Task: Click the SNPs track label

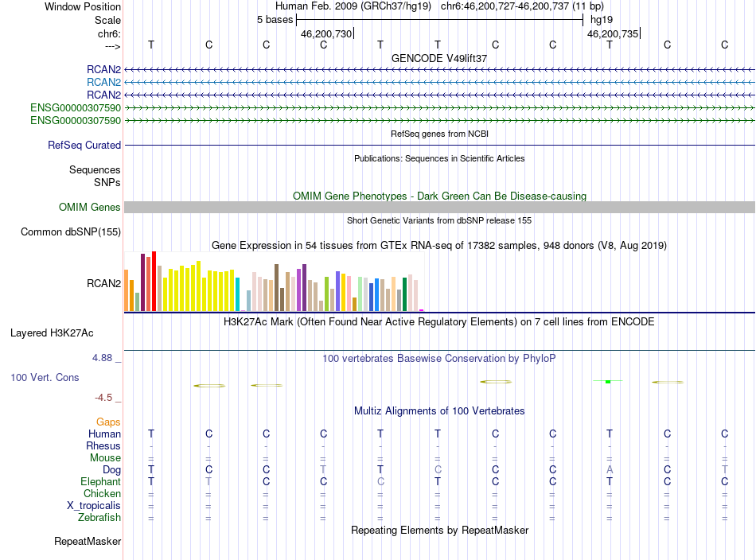Action: [107, 183]
